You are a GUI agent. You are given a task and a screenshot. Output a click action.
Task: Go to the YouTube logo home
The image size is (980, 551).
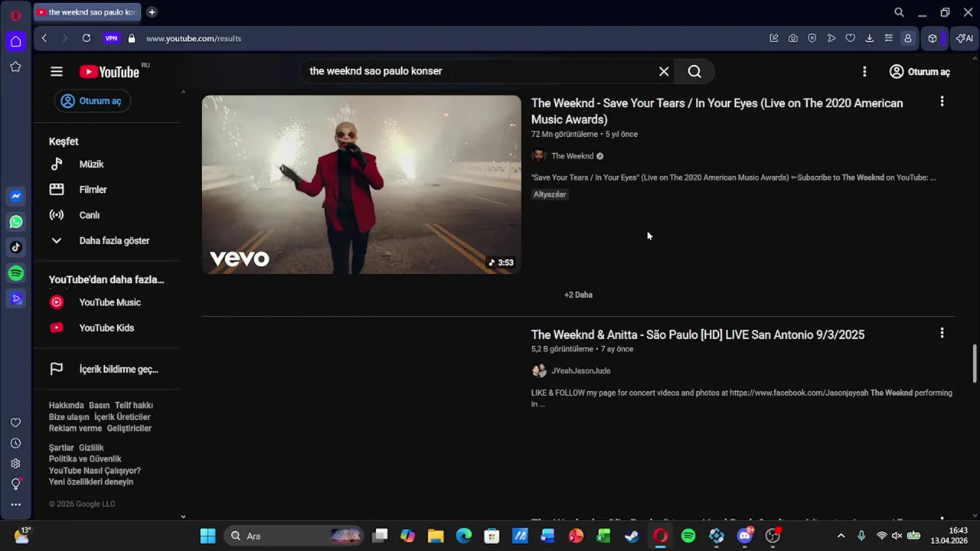pyautogui.click(x=109, y=72)
